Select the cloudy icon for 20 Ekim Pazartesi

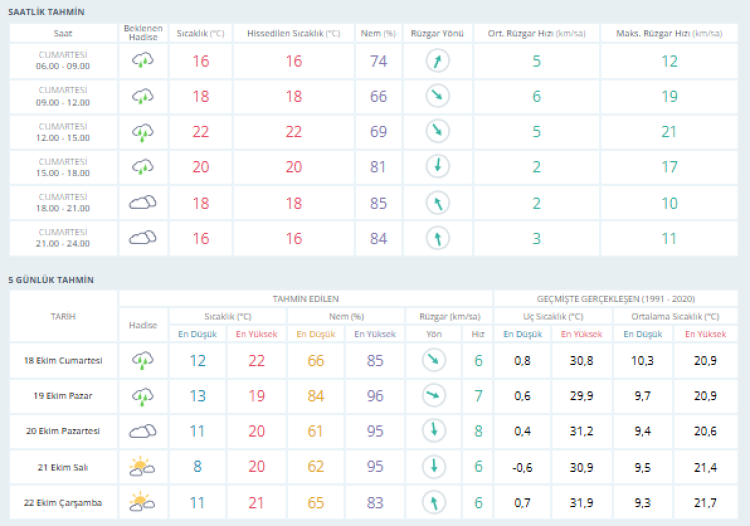(143, 431)
